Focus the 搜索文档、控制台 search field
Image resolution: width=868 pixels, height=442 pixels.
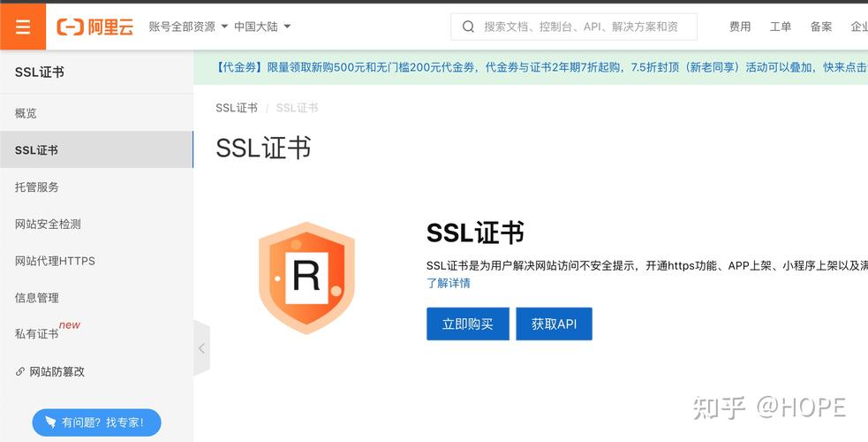[573, 27]
